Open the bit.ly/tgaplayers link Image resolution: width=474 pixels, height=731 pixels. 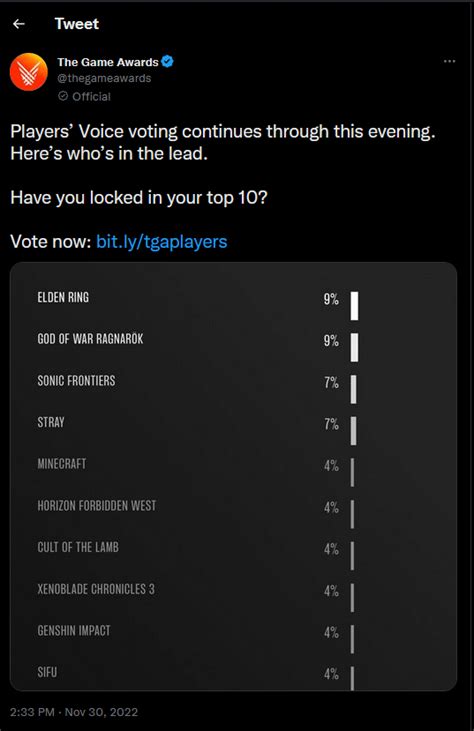162,241
